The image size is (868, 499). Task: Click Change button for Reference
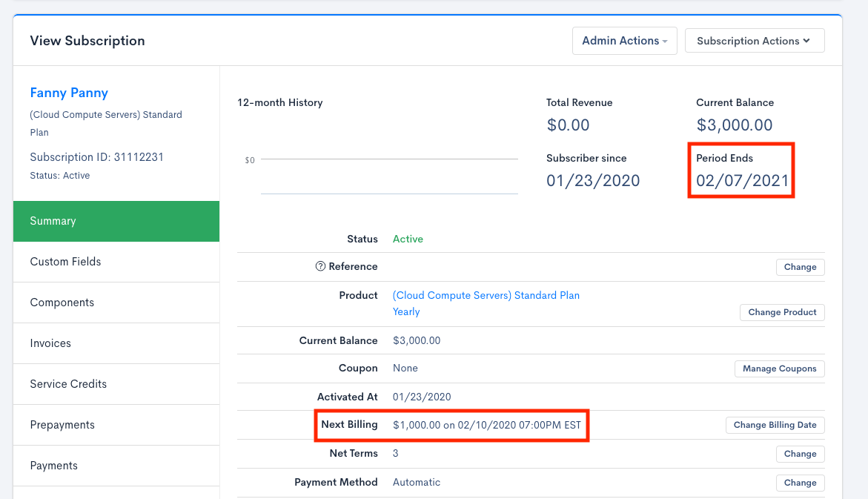pos(800,267)
